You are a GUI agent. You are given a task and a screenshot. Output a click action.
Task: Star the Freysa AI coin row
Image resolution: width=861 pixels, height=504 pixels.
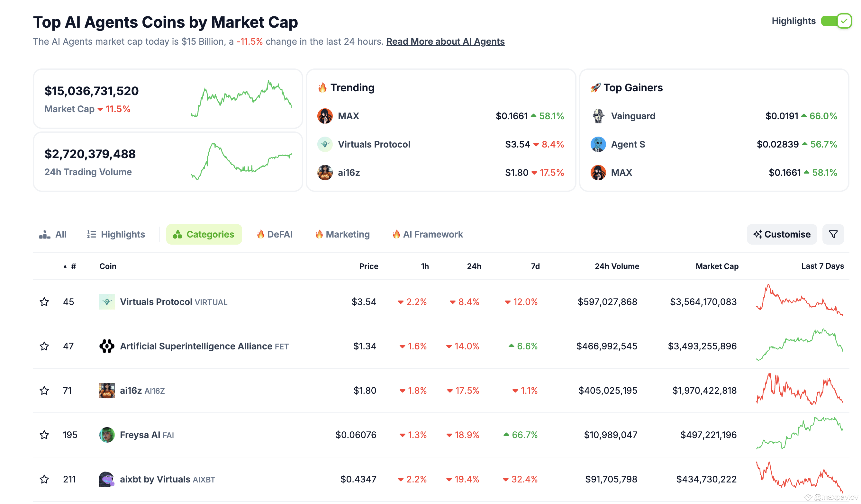click(44, 435)
